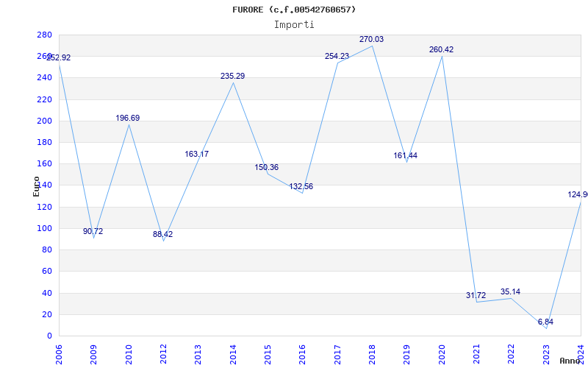Click the 2006 x-axis year label
This screenshot has height=368, width=588.
click(59, 355)
